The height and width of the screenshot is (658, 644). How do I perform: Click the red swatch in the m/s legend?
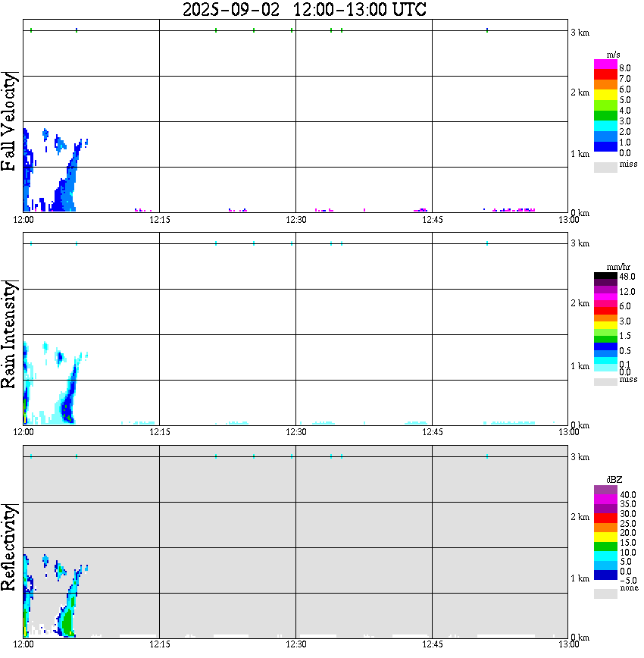tap(605, 74)
